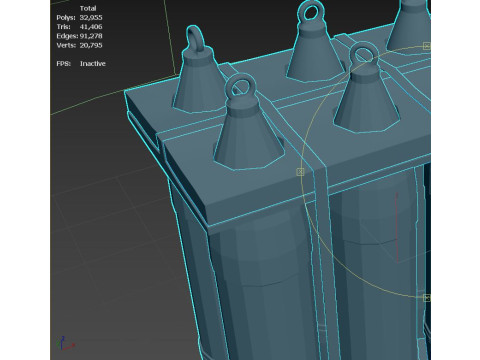Click the Tris value 41,406
Image resolution: width=480 pixels, height=360 pixels.
click(91, 27)
